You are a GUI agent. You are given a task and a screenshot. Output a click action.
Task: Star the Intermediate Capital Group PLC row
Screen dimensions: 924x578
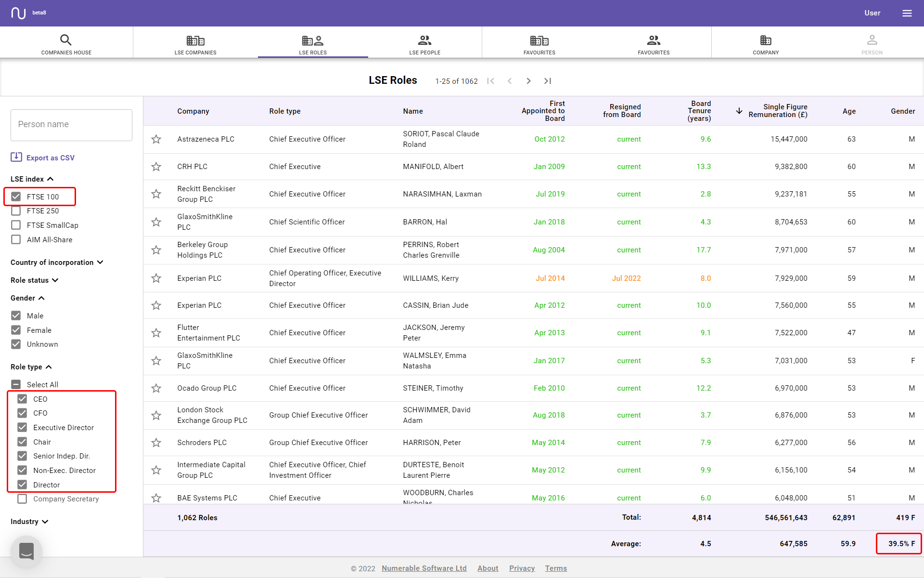click(156, 470)
